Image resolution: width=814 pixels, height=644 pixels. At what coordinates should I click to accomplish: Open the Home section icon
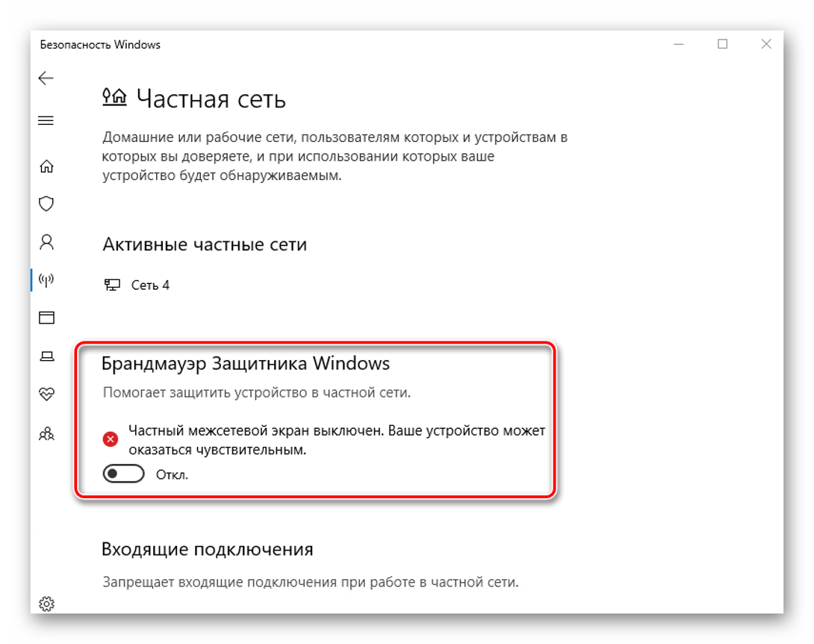point(47,166)
